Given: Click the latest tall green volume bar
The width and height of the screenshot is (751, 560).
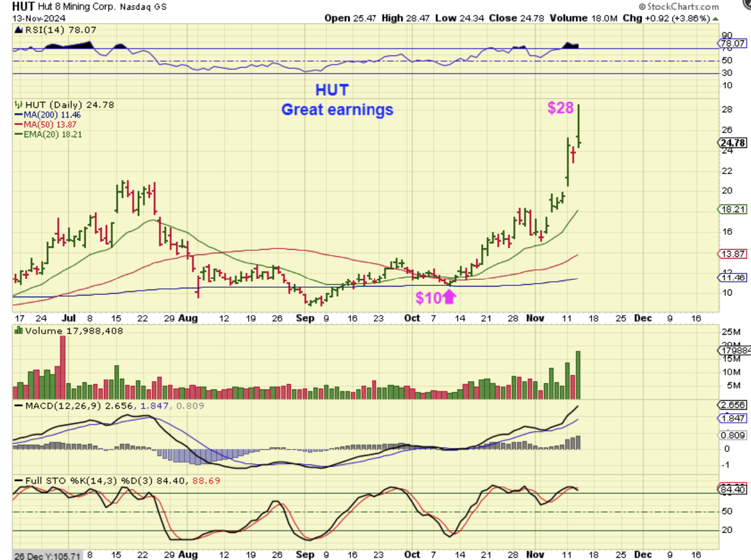Looking at the screenshot, I should [578, 375].
